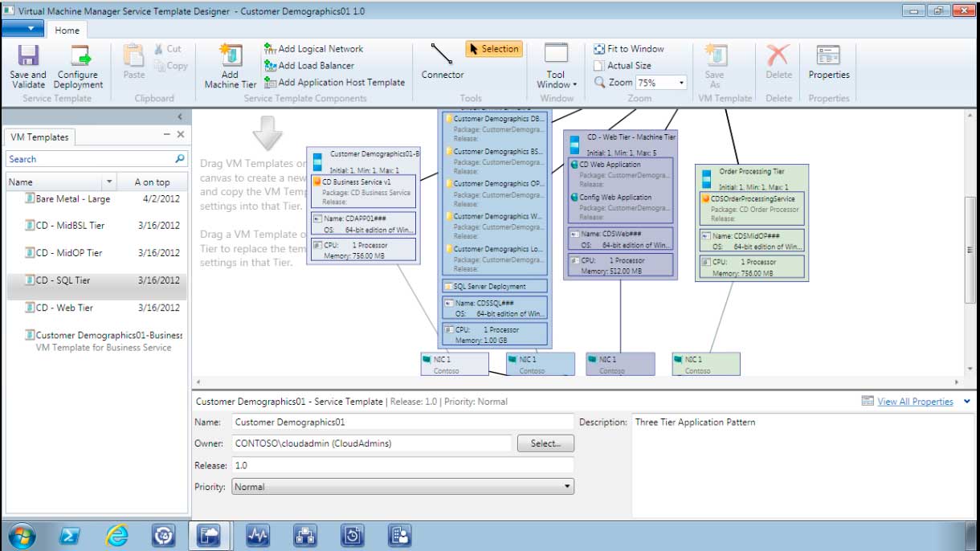Viewport: 980px width, 551px height.
Task: Activate the Connector tool
Action: [x=443, y=62]
